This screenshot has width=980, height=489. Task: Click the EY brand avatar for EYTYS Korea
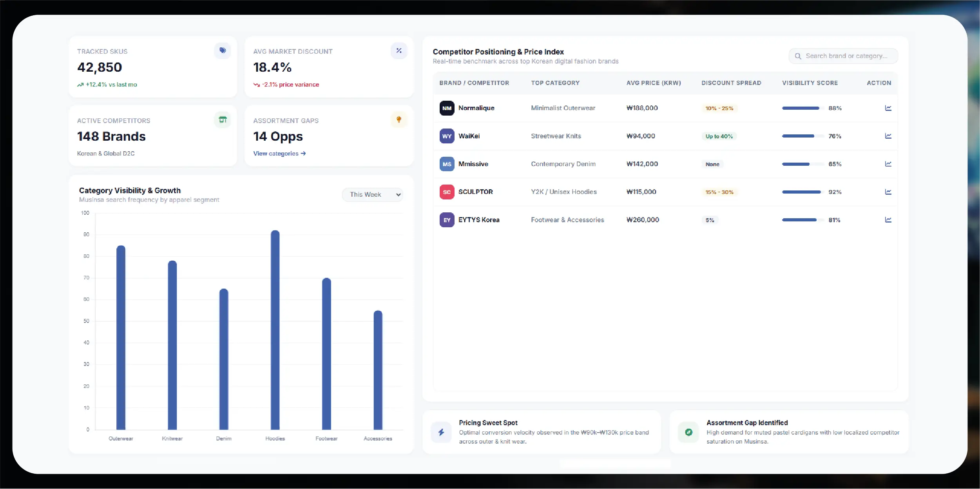[447, 220]
